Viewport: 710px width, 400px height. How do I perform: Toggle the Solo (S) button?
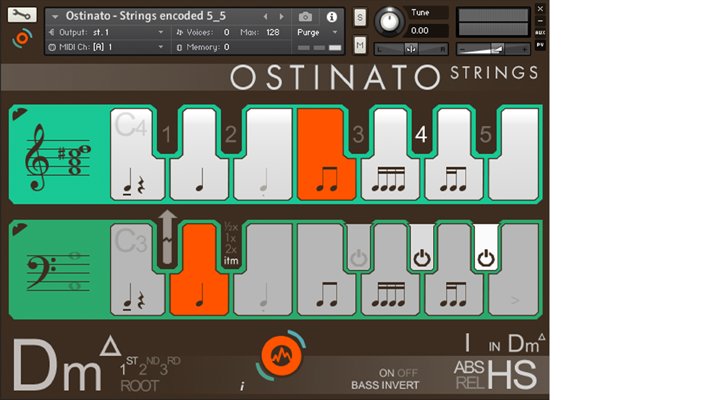pos(359,18)
